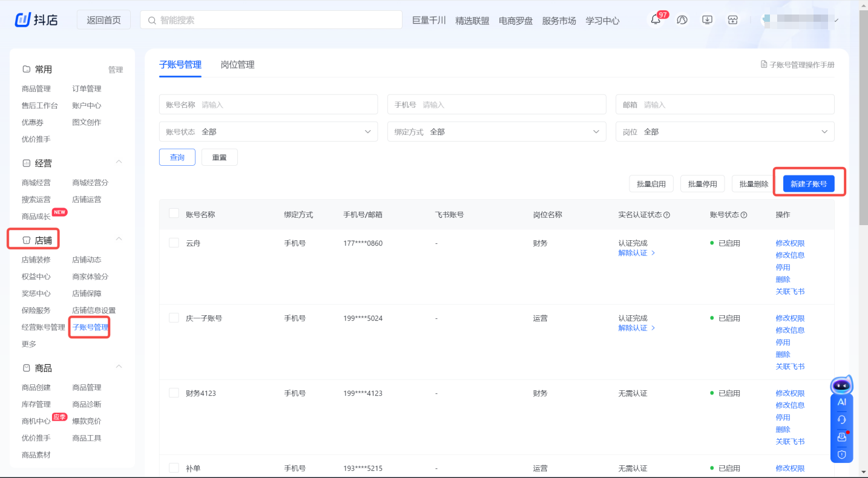Open 精选联盟 in top navigation
The width and height of the screenshot is (868, 478).
(x=472, y=20)
